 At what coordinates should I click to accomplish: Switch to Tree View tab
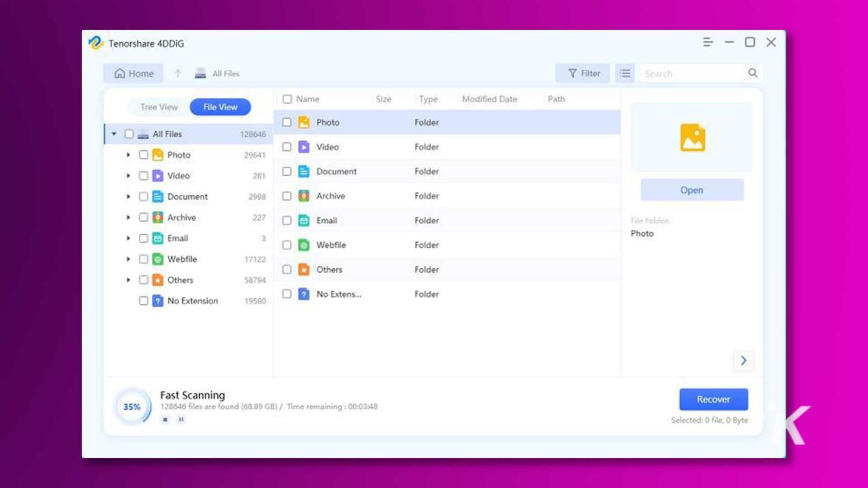click(159, 107)
